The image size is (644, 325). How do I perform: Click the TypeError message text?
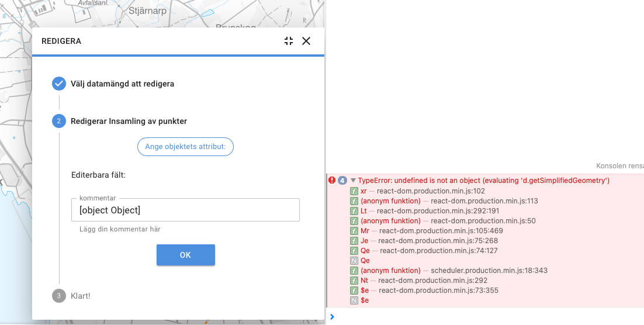[483, 181]
